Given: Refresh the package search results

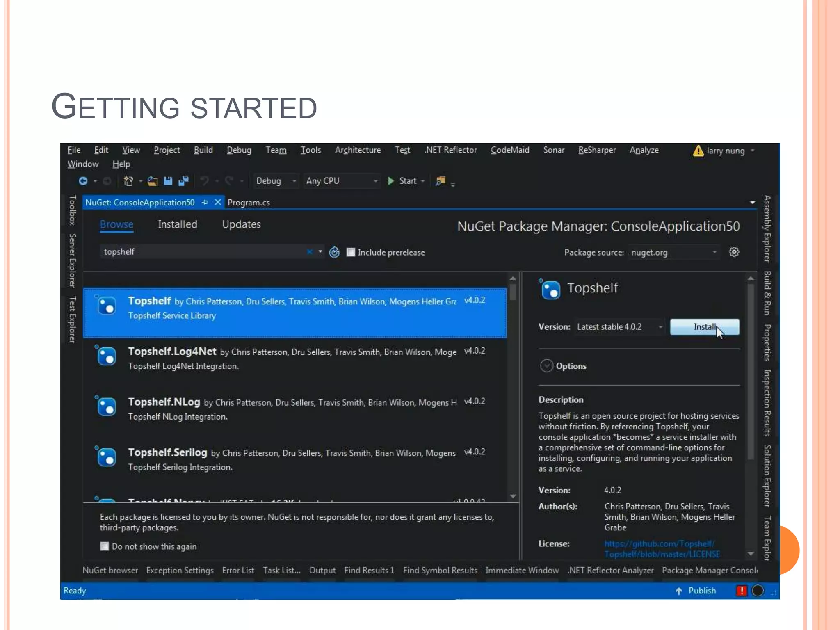Looking at the screenshot, I should 334,252.
